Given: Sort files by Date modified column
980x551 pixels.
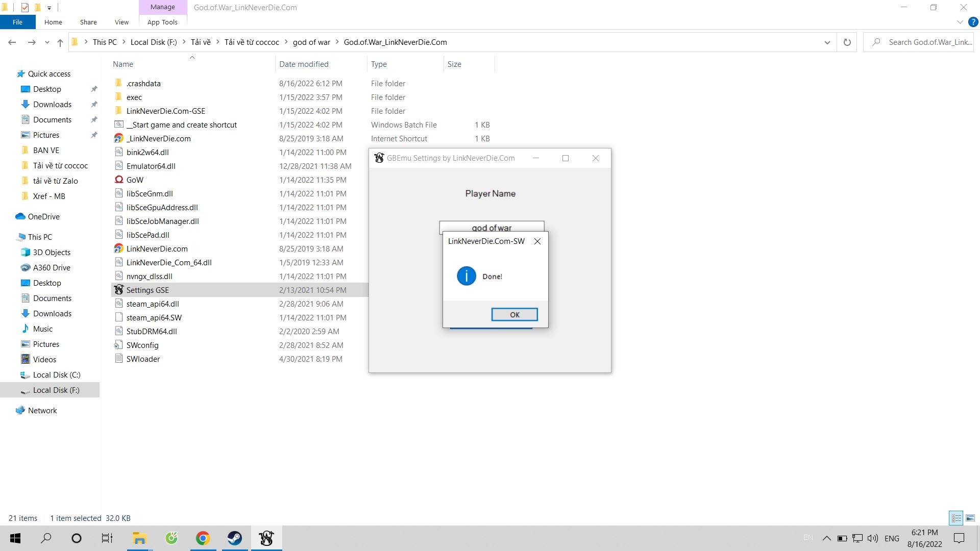Looking at the screenshot, I should (304, 64).
